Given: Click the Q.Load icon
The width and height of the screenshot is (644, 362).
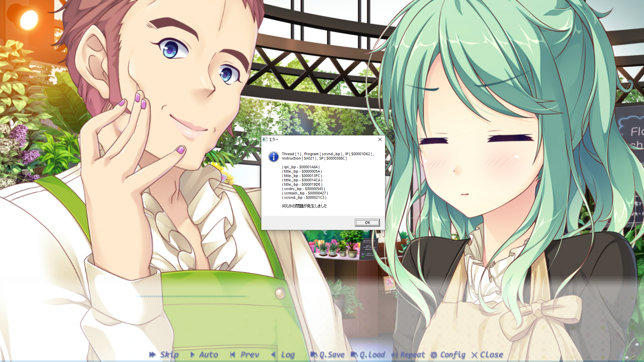Looking at the screenshot, I should click(x=354, y=355).
